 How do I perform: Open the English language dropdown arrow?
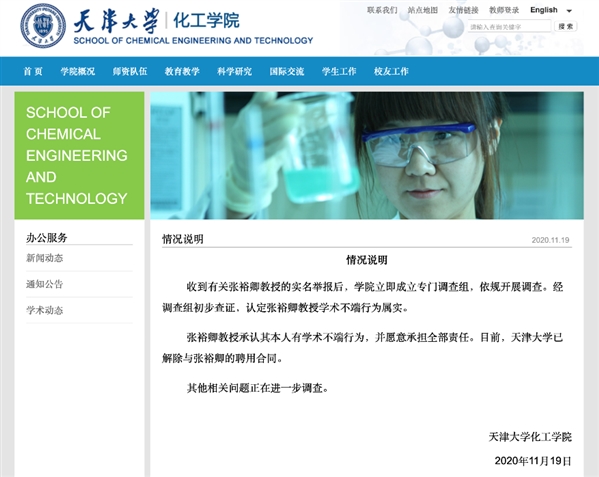pos(569,11)
